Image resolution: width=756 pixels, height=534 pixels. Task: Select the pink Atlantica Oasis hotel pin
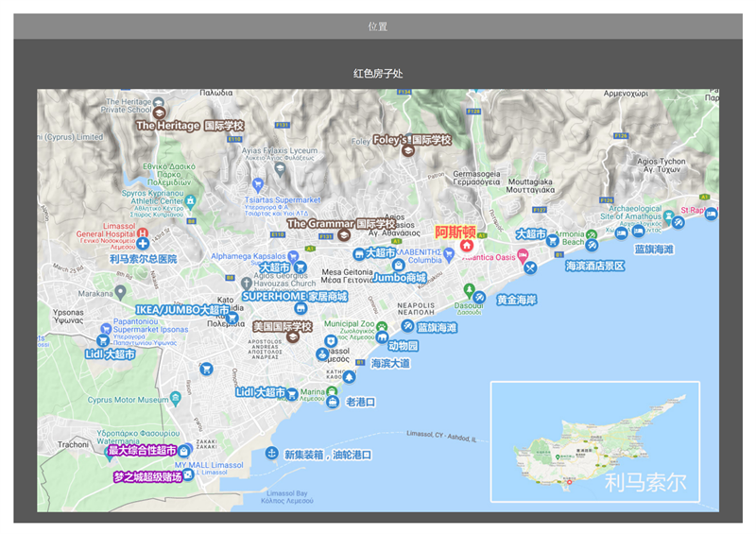[523, 254]
